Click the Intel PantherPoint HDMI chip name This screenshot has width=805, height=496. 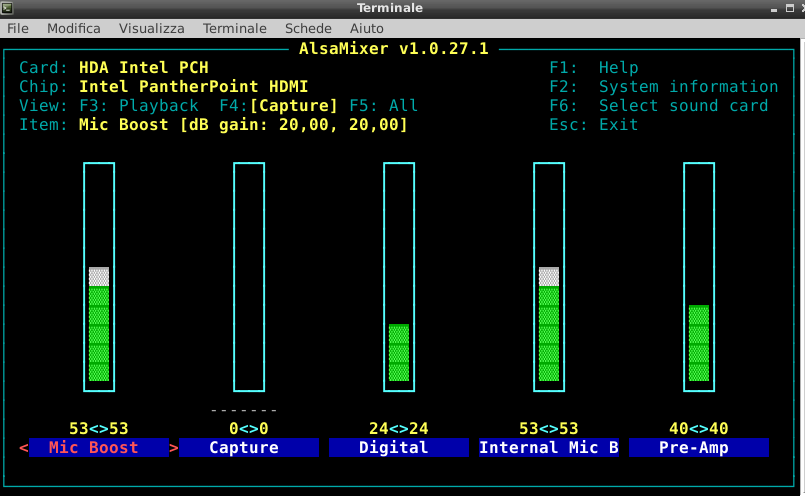pyautogui.click(x=194, y=87)
